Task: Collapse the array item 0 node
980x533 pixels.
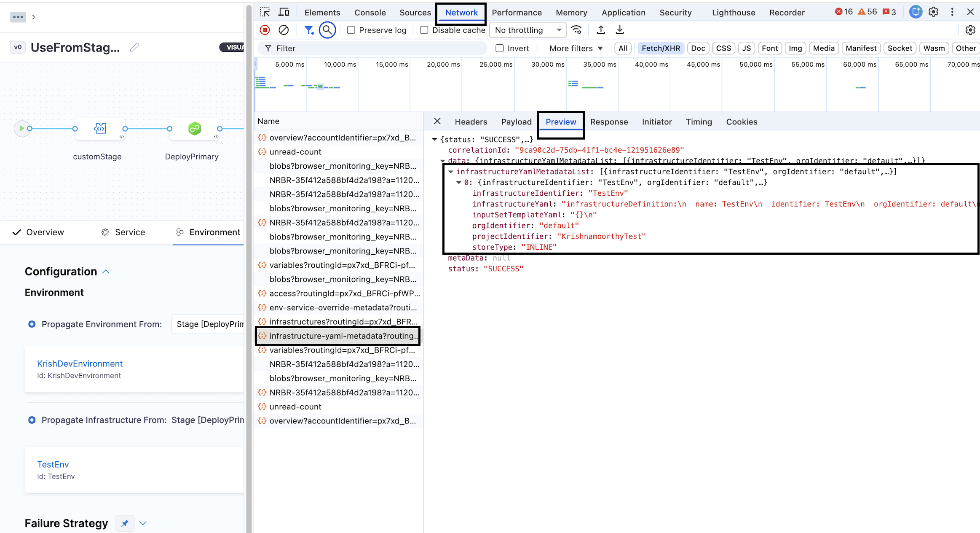Action: (x=459, y=183)
